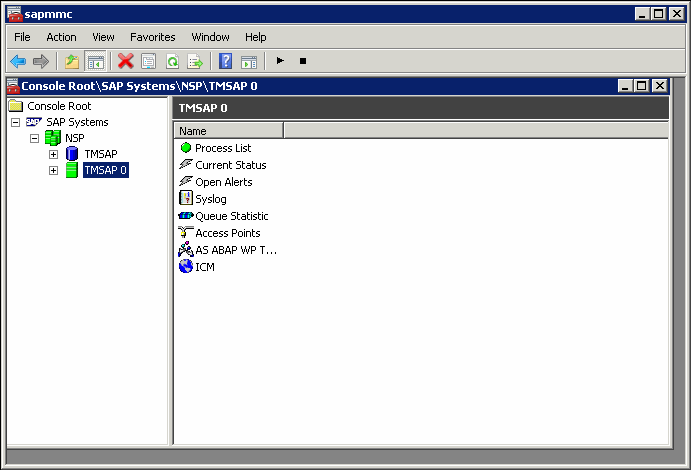Screen dimensions: 691x470
Task: Click the Queue Statistic icon
Action: 186,215
